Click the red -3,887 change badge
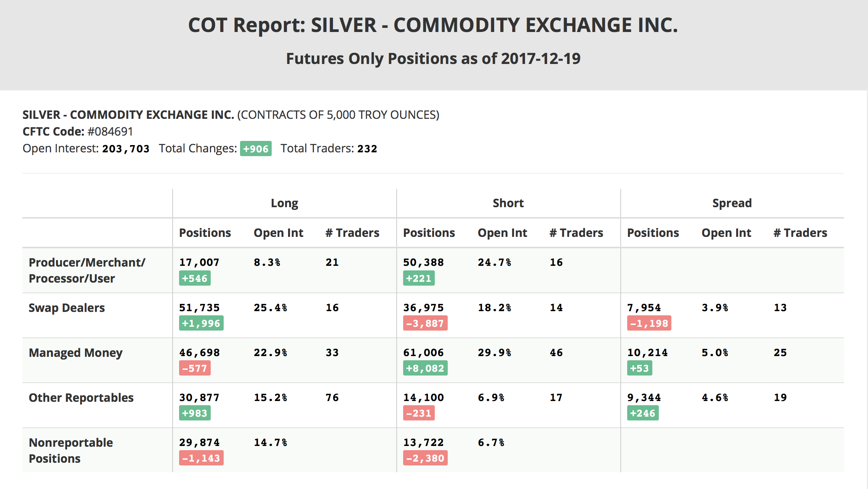The width and height of the screenshot is (868, 489). point(425,323)
